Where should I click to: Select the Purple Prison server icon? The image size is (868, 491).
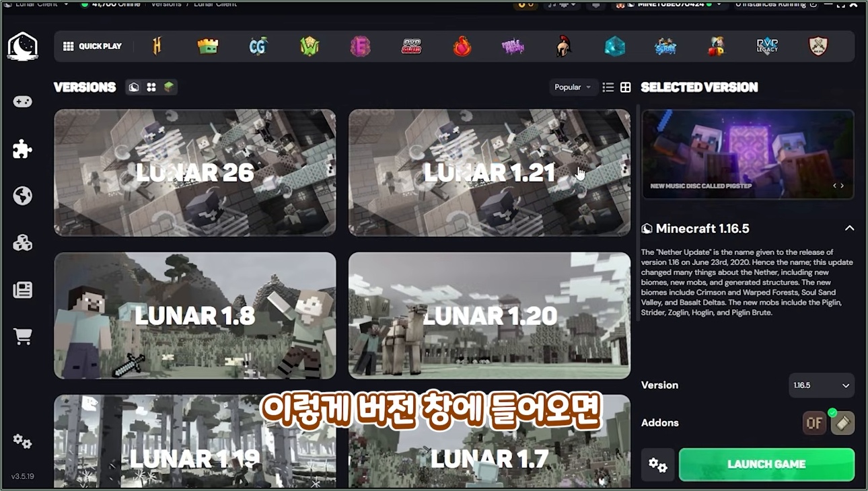coord(513,46)
